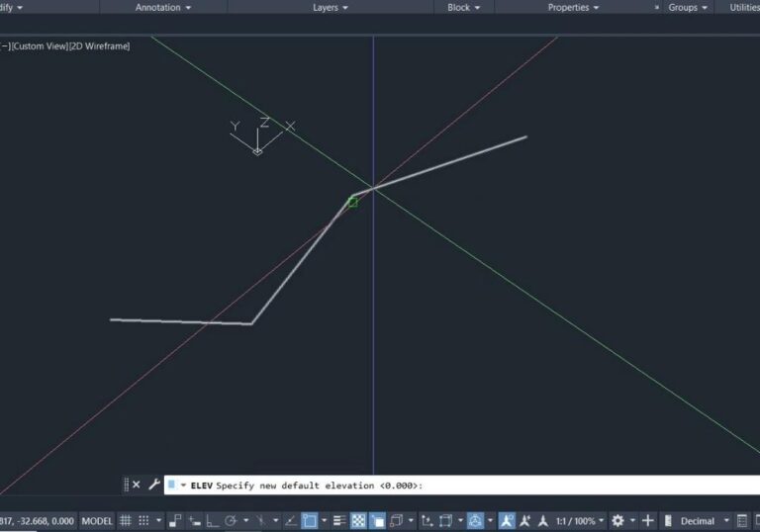The width and height of the screenshot is (760, 532).
Task: Open Gizmo type dropdown arrow
Action: coord(490,521)
